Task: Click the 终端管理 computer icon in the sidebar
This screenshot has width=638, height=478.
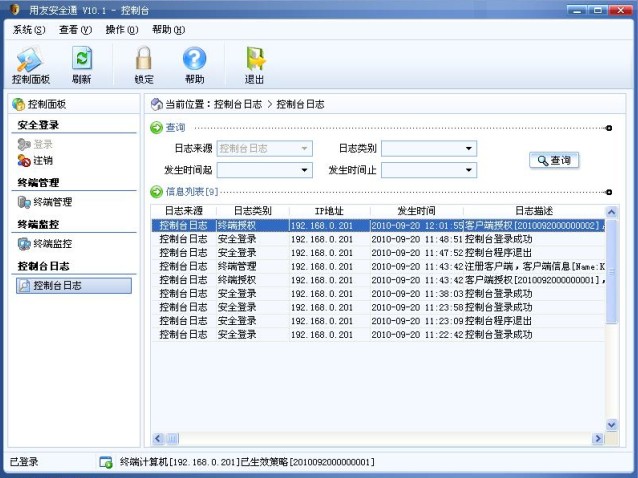Action: click(x=24, y=202)
